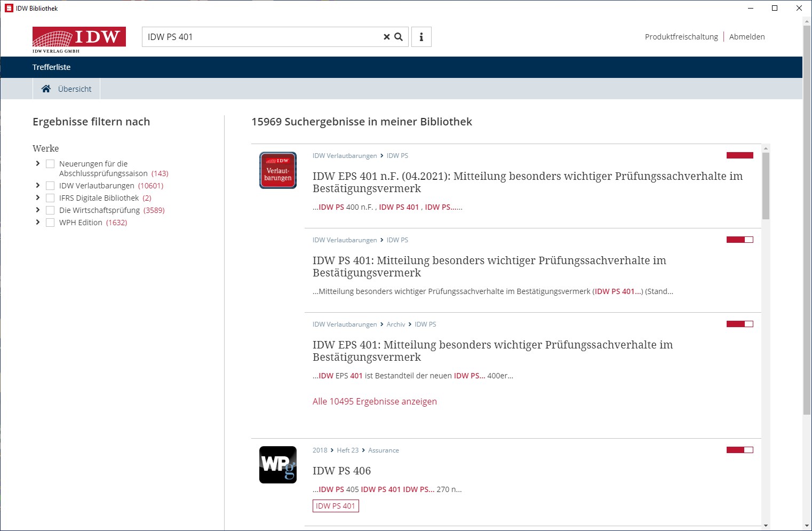Expand the Neuerungen für die Abschlussprüfungssaison filter
812x531 pixels.
[x=37, y=163]
